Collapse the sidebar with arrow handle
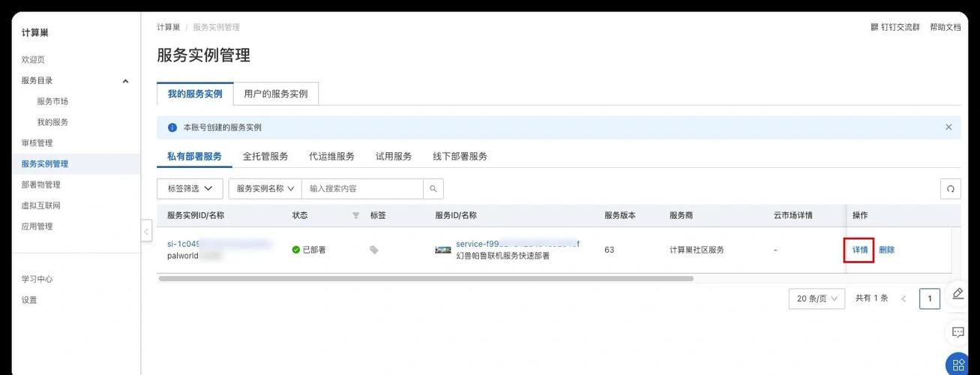980x375 pixels. tap(146, 232)
